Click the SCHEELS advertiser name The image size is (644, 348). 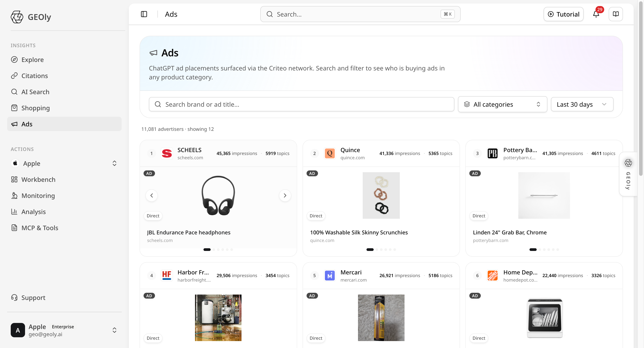click(189, 150)
